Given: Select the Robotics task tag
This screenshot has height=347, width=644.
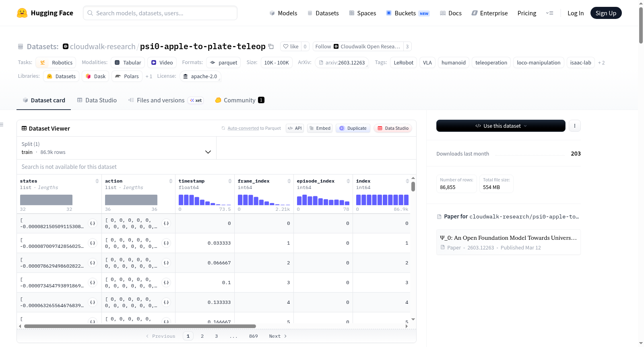Looking at the screenshot, I should [x=56, y=62].
